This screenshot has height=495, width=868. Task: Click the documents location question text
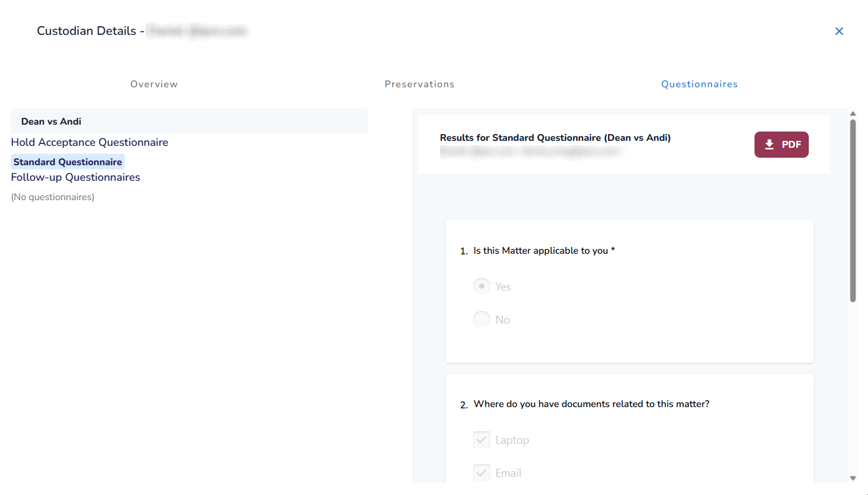[x=591, y=404]
